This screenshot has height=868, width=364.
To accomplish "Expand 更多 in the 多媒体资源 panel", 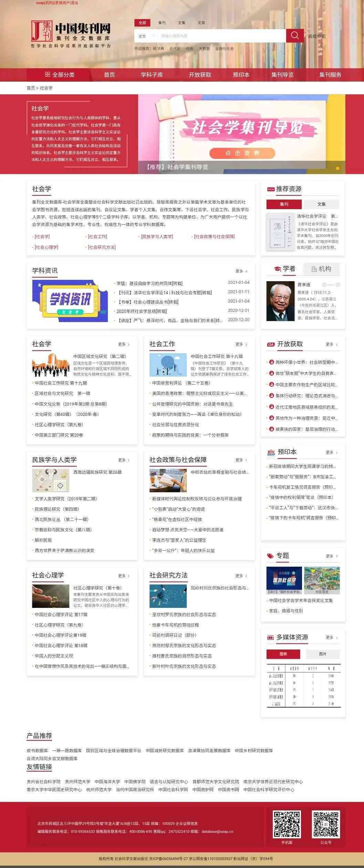I will coord(332,637).
